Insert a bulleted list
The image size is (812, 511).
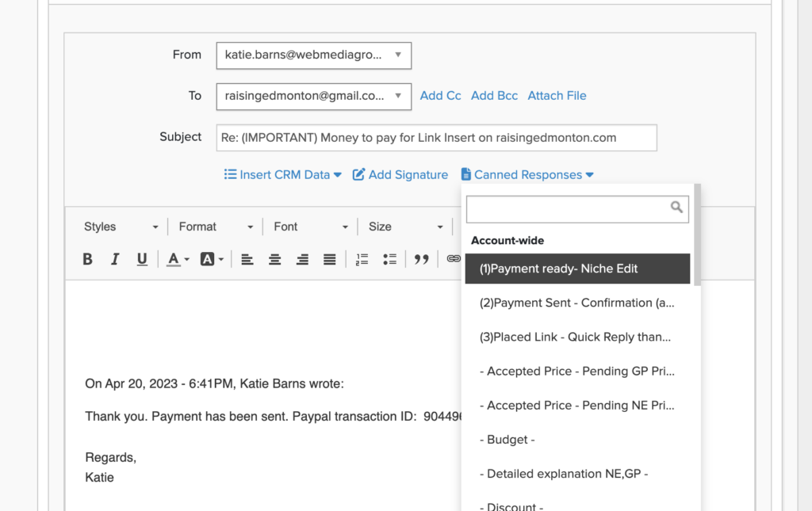(x=389, y=259)
